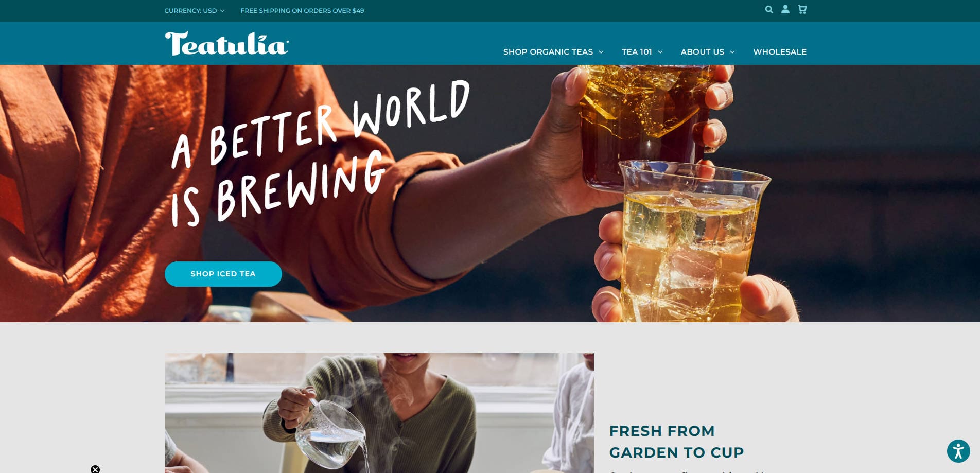Open the search magnifier icon
The image size is (980, 473).
(x=769, y=9)
